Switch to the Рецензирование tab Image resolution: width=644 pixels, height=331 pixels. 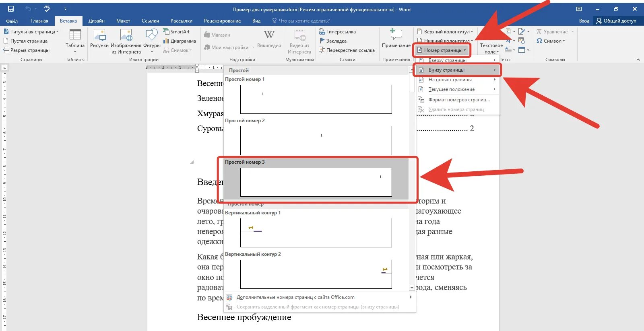click(222, 21)
